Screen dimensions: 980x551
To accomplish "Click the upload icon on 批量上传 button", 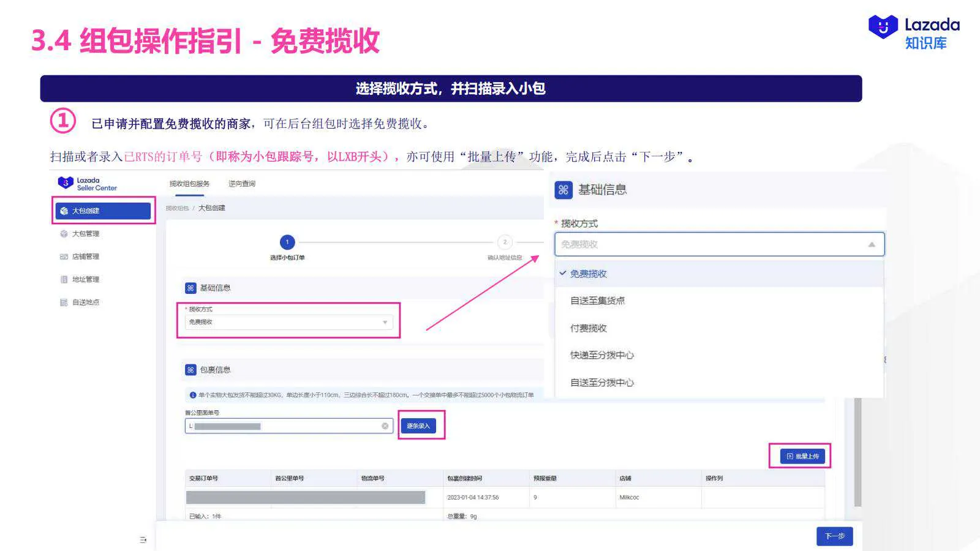I will point(790,455).
